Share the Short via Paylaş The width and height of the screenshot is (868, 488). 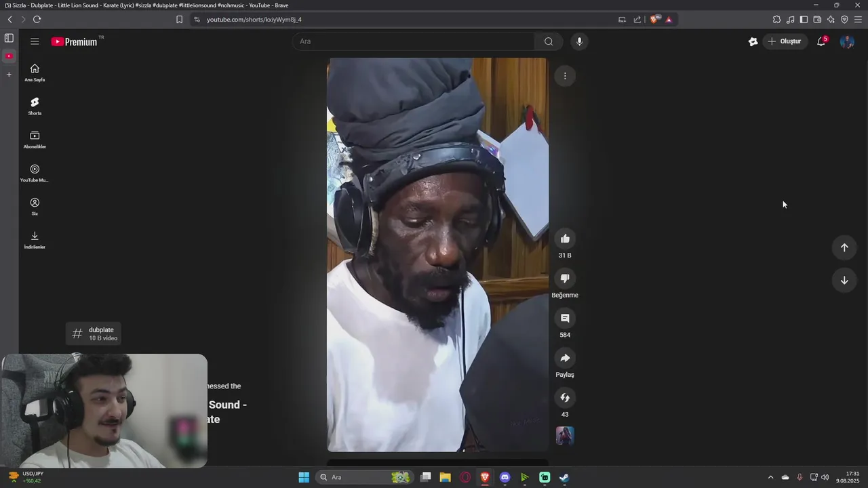(565, 358)
